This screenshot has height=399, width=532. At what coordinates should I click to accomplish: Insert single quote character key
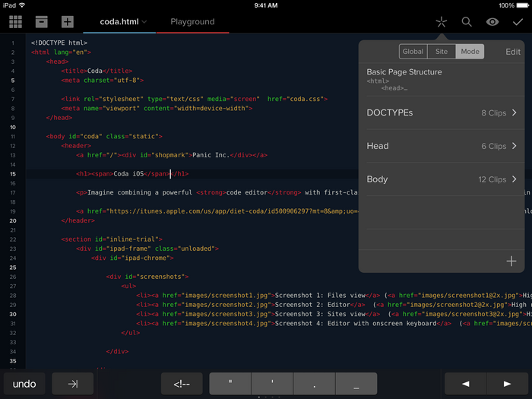click(x=272, y=384)
